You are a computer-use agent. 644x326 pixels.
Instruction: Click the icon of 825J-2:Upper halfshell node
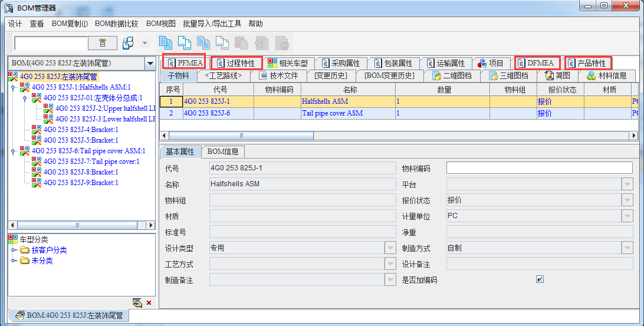[x=48, y=108]
